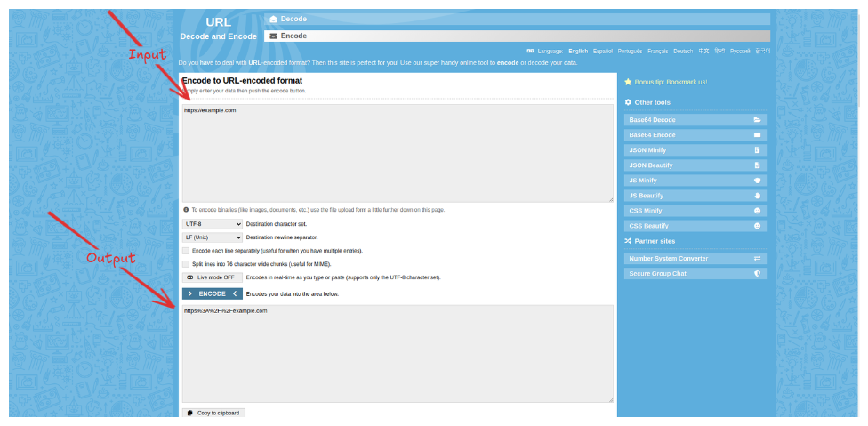Open the UTF-8 character set dropdown
Viewport: 868px width, 426px height.
212,224
